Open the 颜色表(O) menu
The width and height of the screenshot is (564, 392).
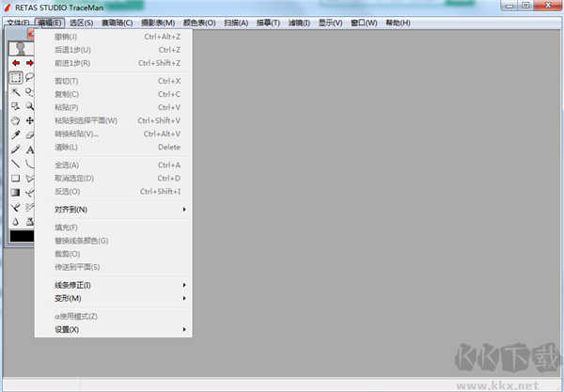coord(199,23)
